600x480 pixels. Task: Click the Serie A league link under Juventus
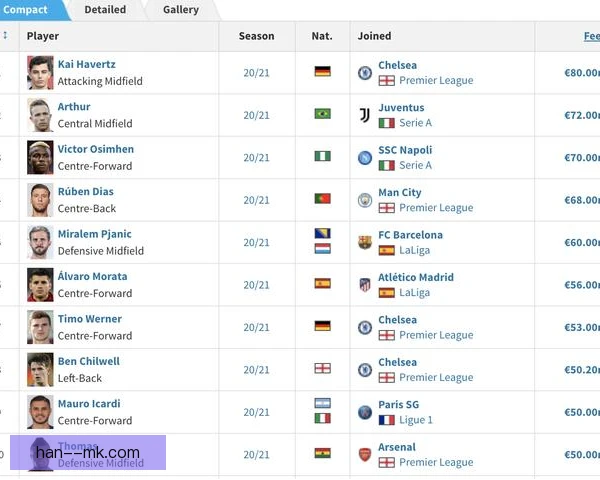pyautogui.click(x=416, y=123)
